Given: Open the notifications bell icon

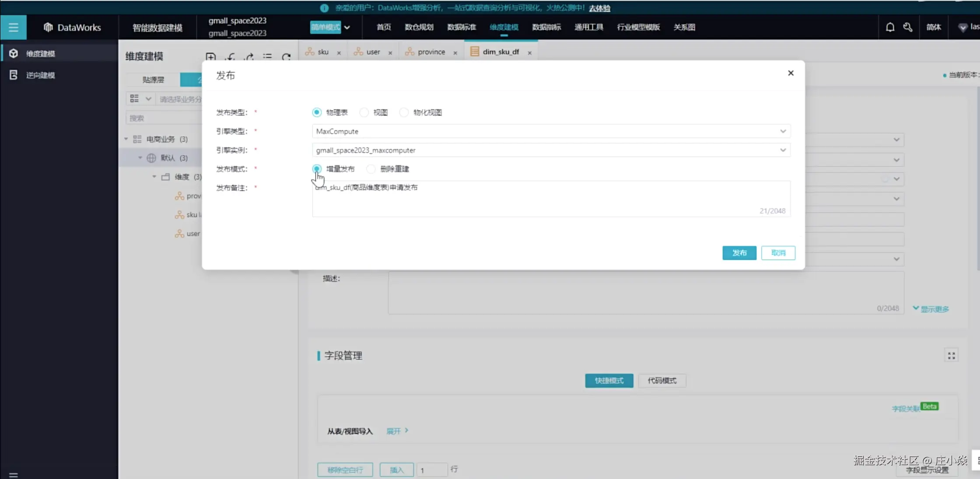Looking at the screenshot, I should (x=890, y=28).
